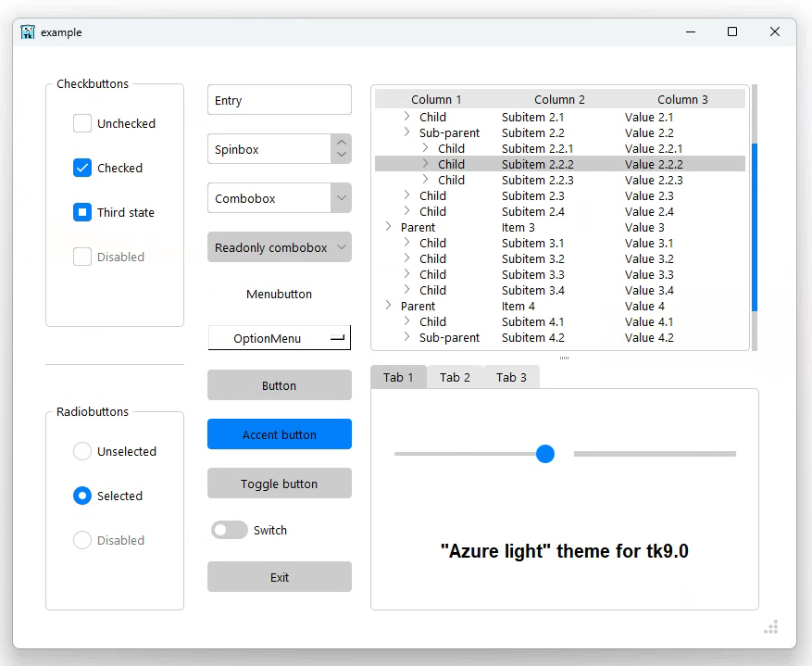Expand the Child row with Subitem 3.1

[x=407, y=242]
